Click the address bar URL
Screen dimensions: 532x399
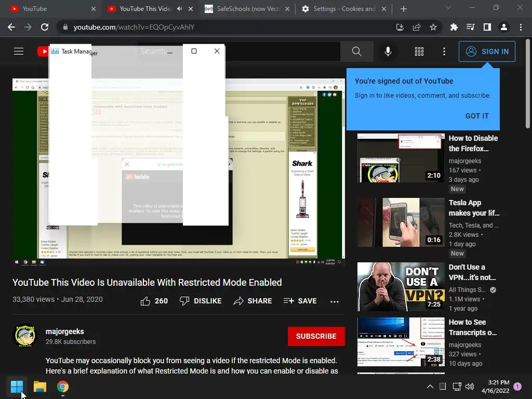pos(134,27)
